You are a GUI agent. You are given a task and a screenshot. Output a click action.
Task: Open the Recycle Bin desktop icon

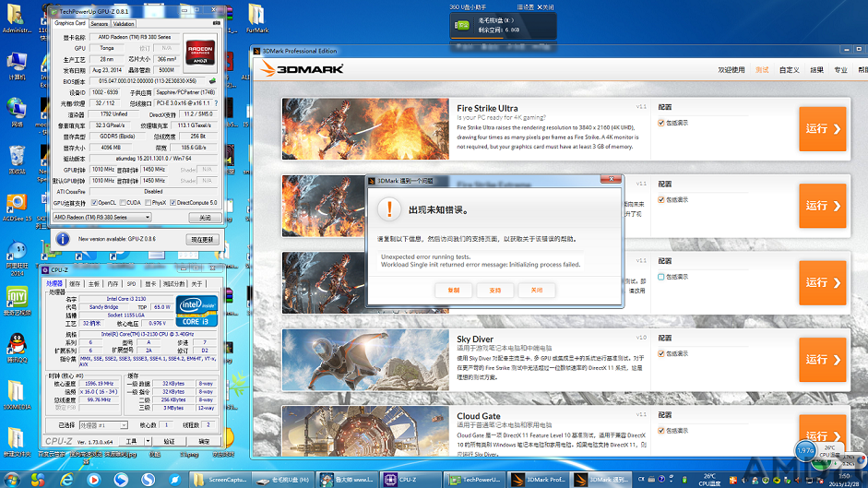pos(17,160)
